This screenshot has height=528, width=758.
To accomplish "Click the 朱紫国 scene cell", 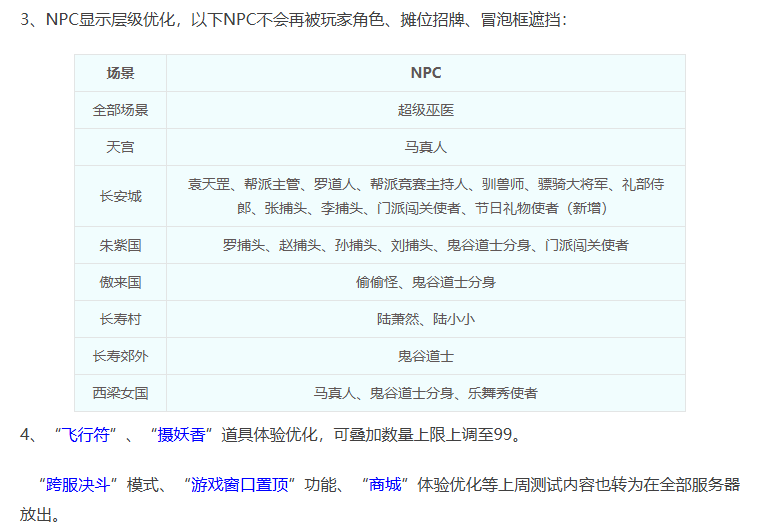I will pos(120,246).
